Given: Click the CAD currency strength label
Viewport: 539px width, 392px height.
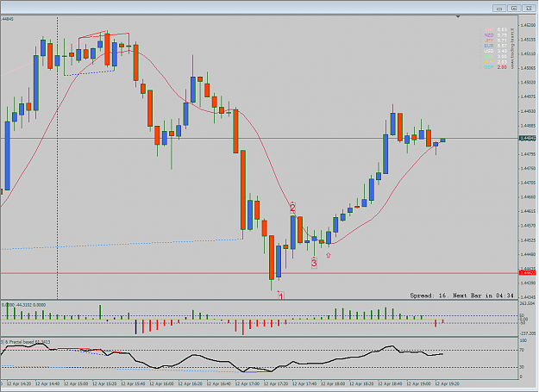Looking at the screenshot, I should coord(488,56).
